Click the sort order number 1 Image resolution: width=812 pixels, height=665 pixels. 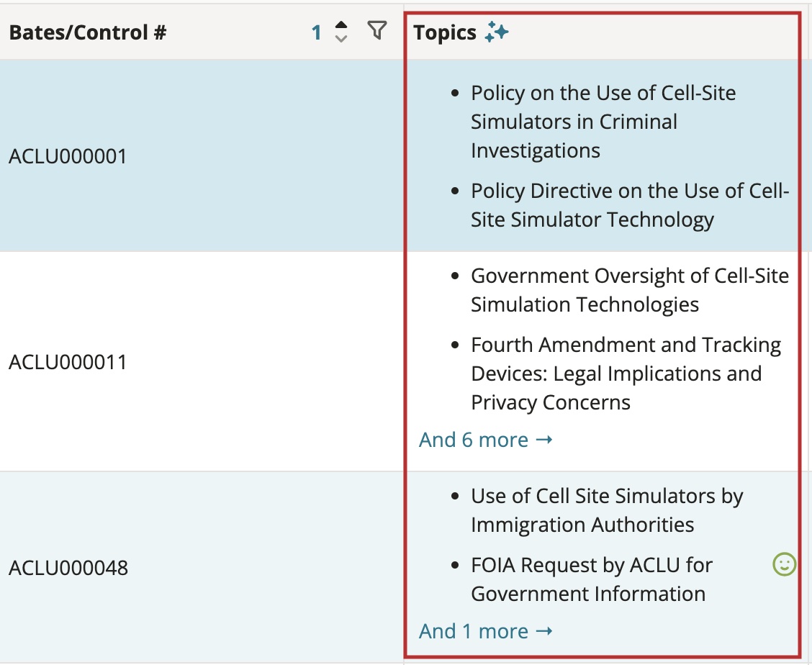tap(317, 32)
